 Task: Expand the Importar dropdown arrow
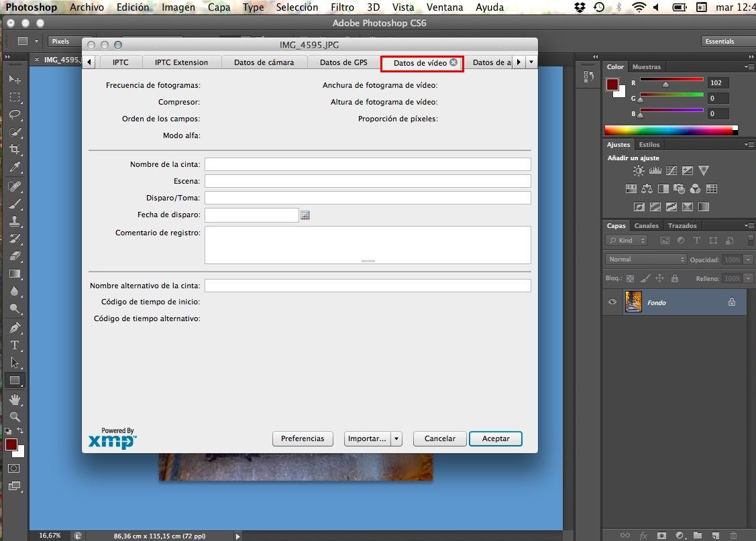396,438
